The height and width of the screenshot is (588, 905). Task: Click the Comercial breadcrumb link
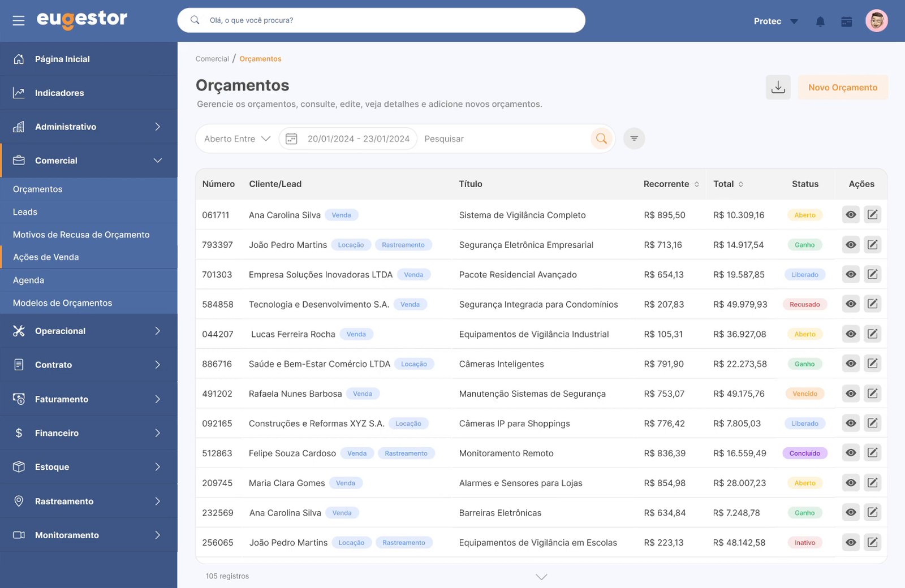212,59
